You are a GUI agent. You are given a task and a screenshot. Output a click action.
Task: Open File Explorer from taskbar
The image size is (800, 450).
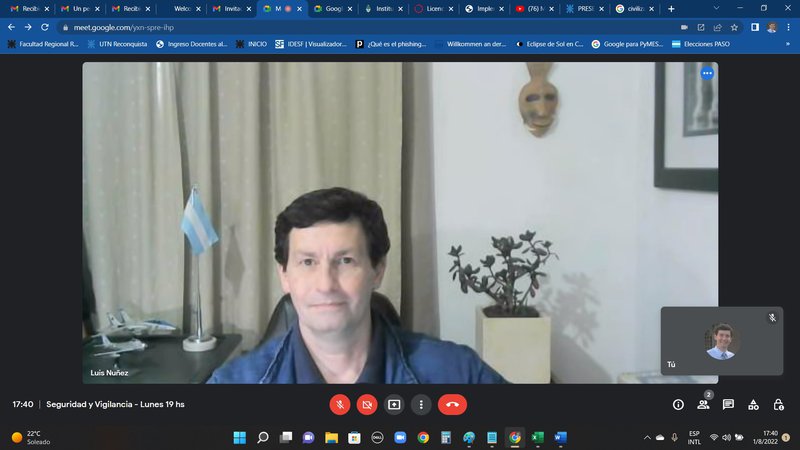click(x=332, y=437)
